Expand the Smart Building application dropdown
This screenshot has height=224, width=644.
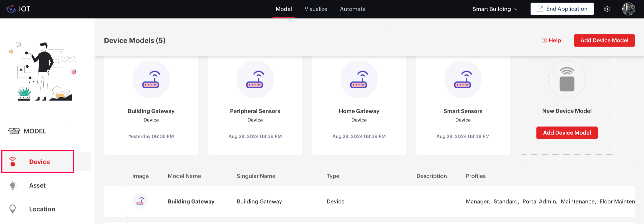495,9
